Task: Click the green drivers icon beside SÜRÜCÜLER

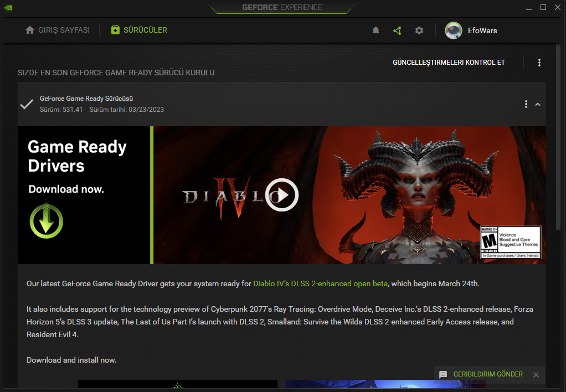Action: point(115,30)
